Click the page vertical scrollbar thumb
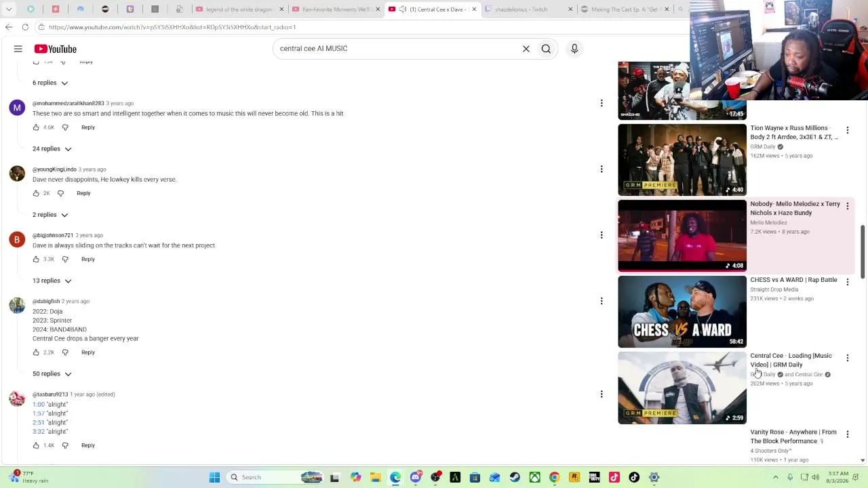The image size is (868, 488). (863, 252)
